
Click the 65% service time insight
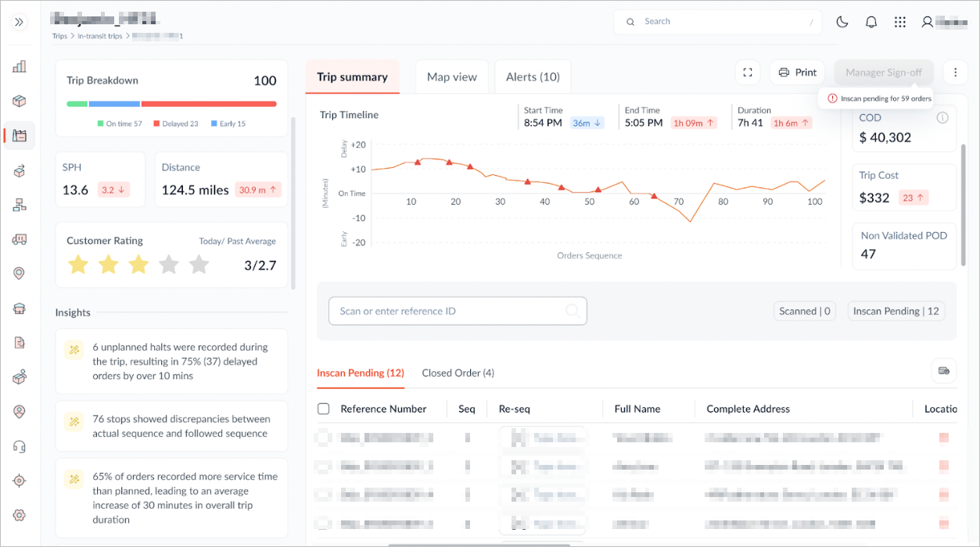coord(172,498)
